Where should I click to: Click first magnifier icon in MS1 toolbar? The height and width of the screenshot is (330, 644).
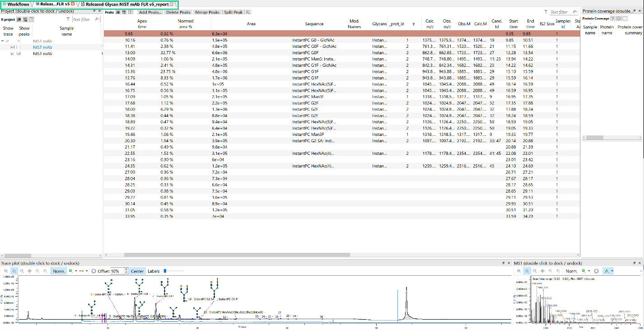518,271
